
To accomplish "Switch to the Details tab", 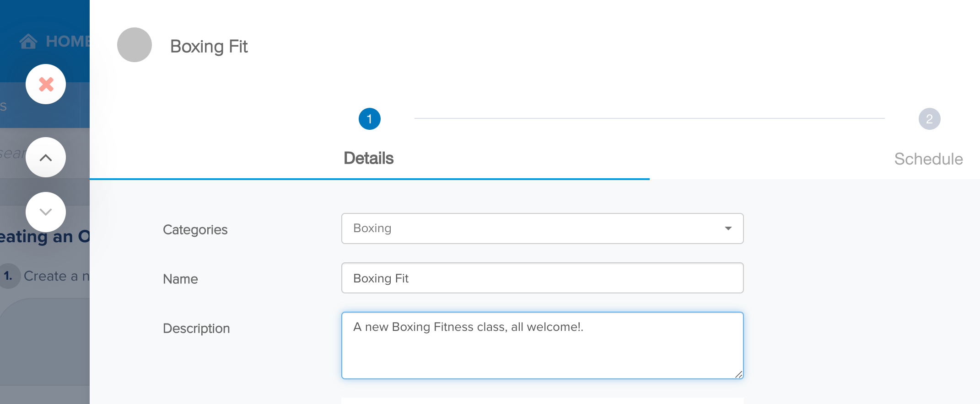I will coord(369,158).
